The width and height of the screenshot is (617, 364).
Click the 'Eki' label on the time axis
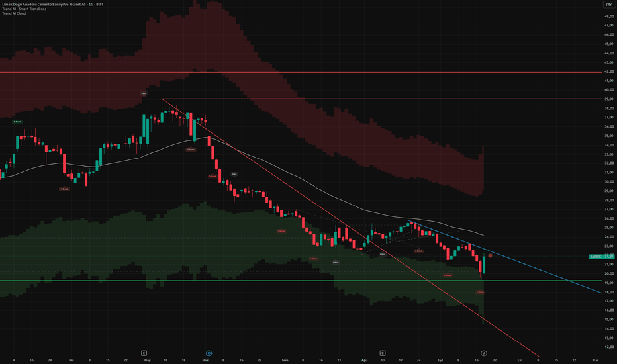click(520, 360)
